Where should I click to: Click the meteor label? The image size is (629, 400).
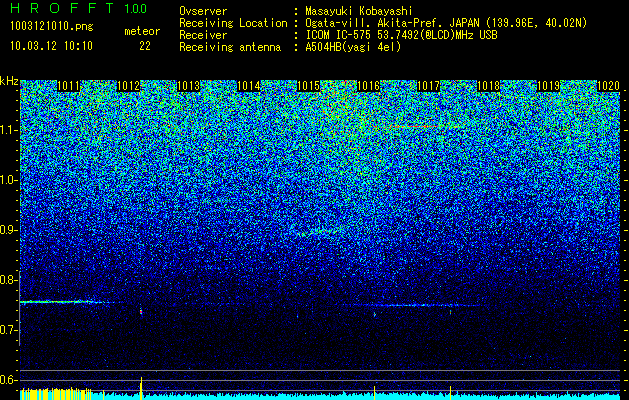click(x=142, y=31)
